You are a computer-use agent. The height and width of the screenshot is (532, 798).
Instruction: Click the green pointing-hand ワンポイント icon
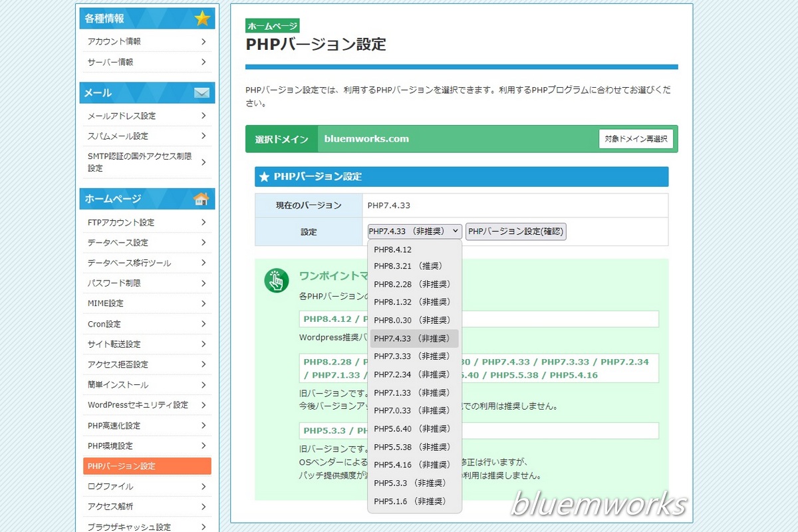coord(276,281)
